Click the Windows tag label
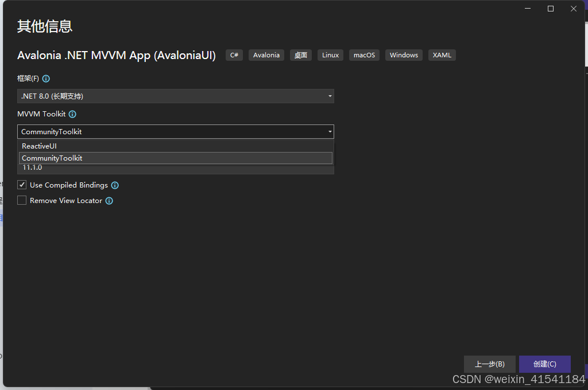The image size is (588, 390). click(404, 55)
